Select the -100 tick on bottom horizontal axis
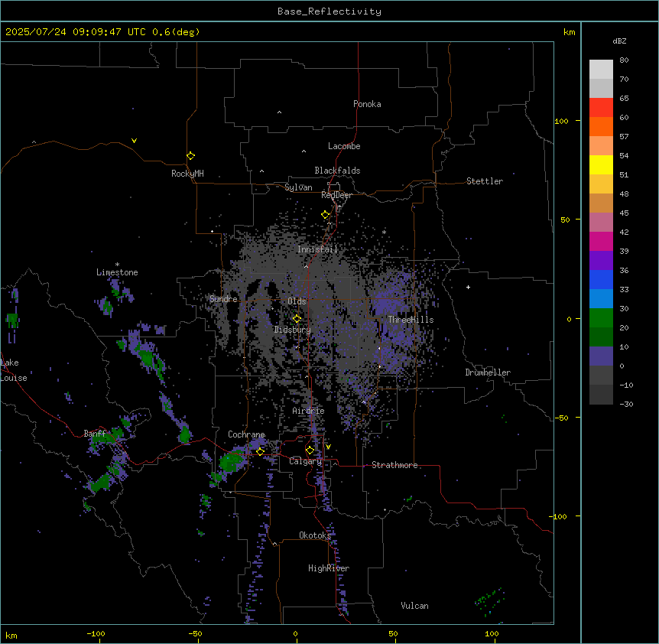Image resolution: width=659 pixels, height=644 pixels. click(x=96, y=633)
